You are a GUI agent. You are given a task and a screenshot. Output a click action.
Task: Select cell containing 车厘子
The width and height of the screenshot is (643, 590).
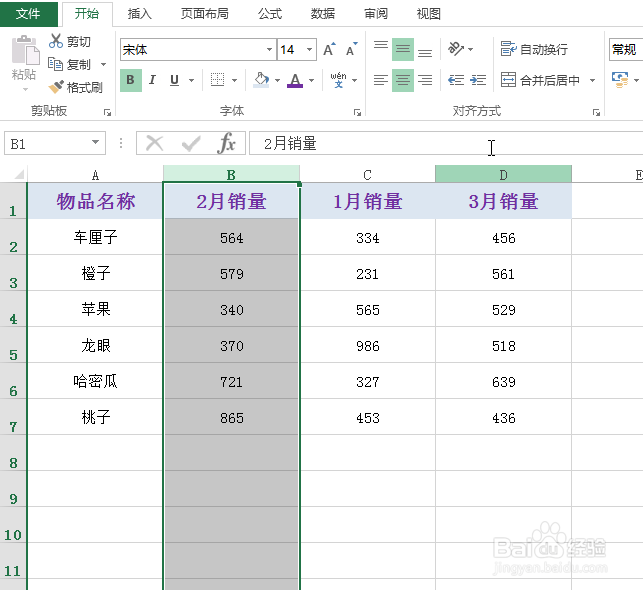click(x=95, y=237)
